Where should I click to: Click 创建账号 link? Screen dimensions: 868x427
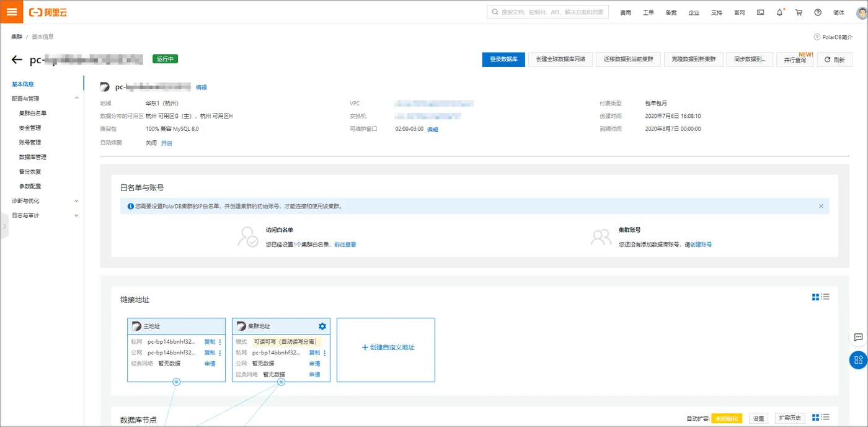point(701,245)
